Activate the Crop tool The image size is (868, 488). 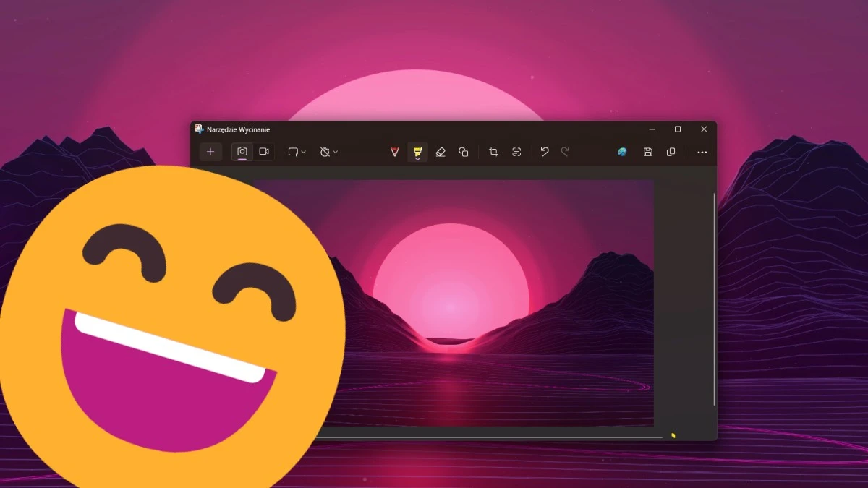coord(493,152)
